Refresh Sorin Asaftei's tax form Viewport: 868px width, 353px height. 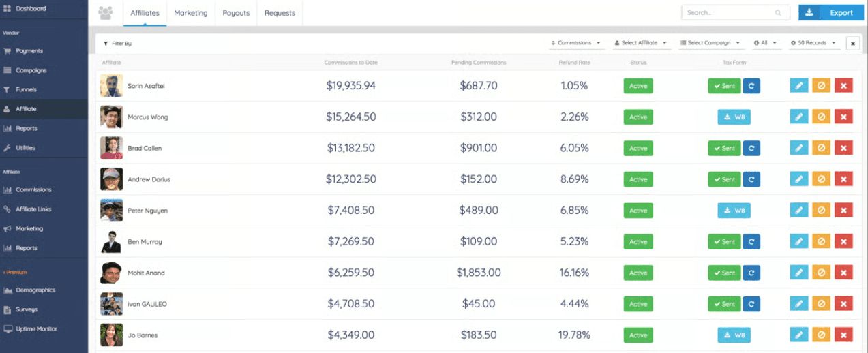click(751, 86)
